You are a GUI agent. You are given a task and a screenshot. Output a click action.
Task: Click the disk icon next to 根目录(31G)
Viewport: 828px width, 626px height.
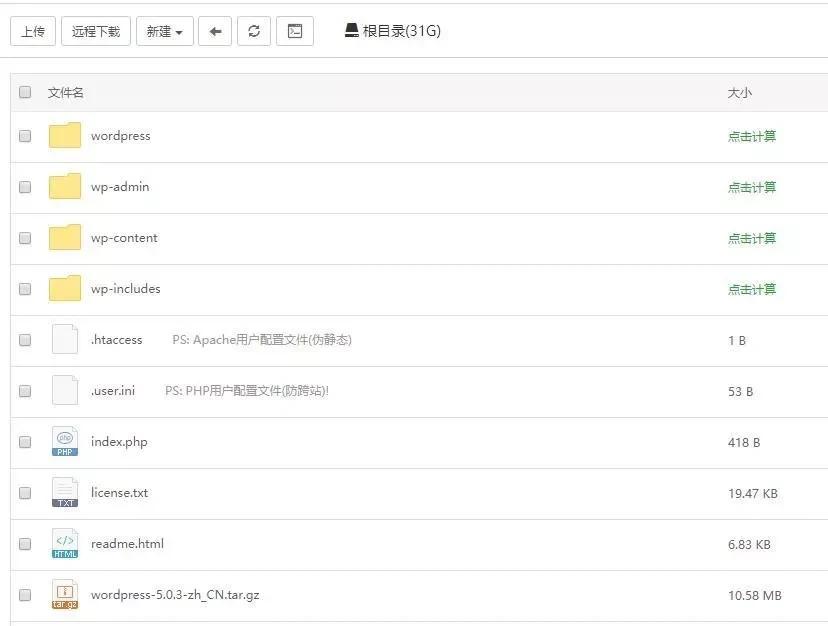(350, 30)
